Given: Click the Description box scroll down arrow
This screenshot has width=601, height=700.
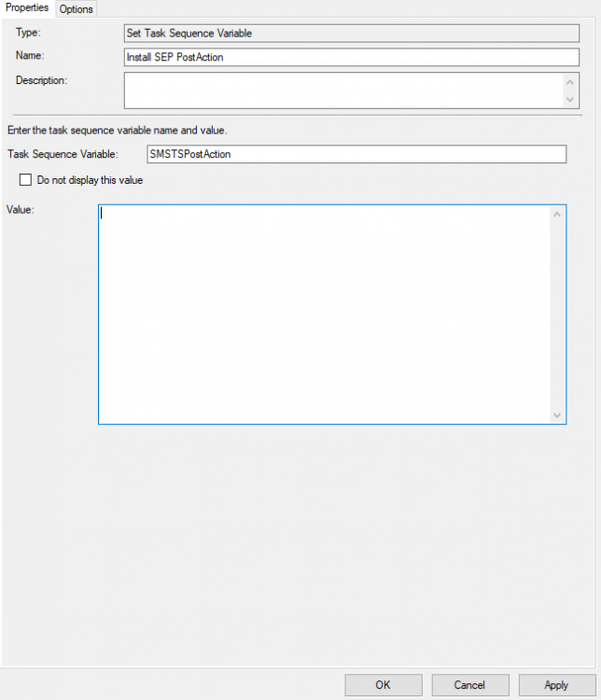Looking at the screenshot, I should pos(570,99).
